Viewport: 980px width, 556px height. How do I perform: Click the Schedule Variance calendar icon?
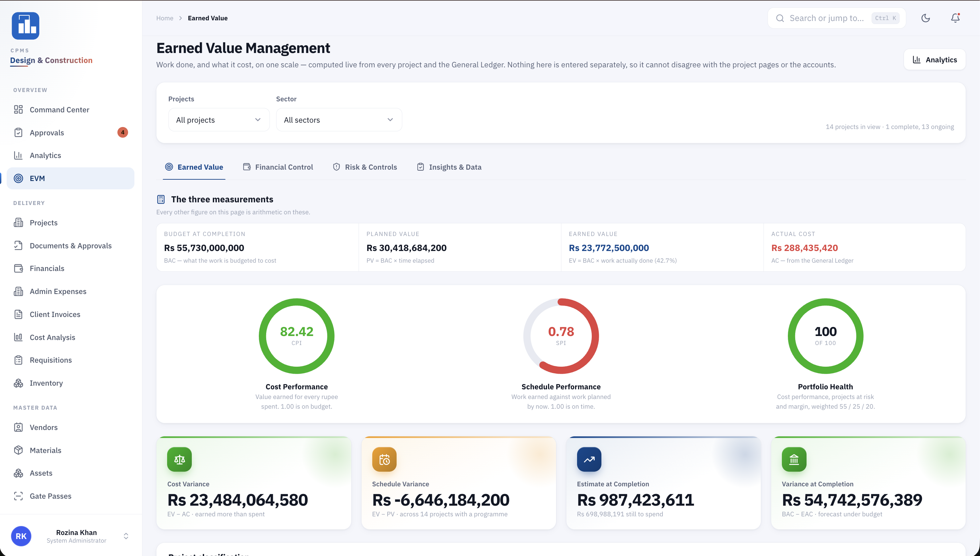pyautogui.click(x=384, y=459)
